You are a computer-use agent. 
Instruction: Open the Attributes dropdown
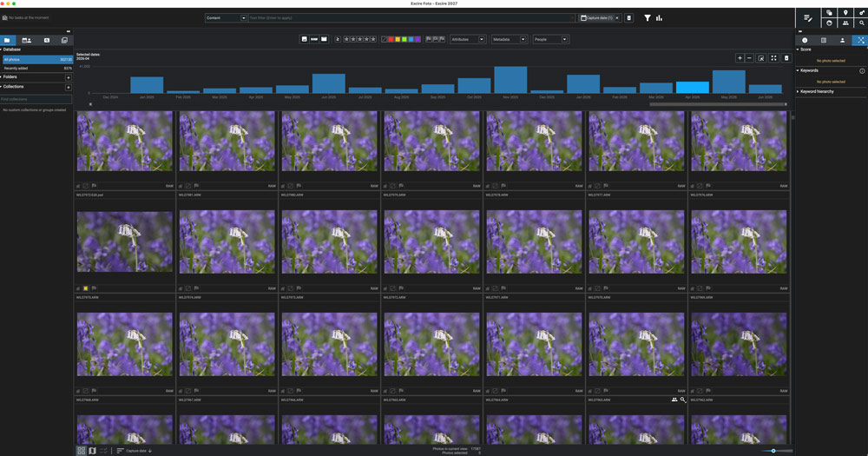coord(468,39)
